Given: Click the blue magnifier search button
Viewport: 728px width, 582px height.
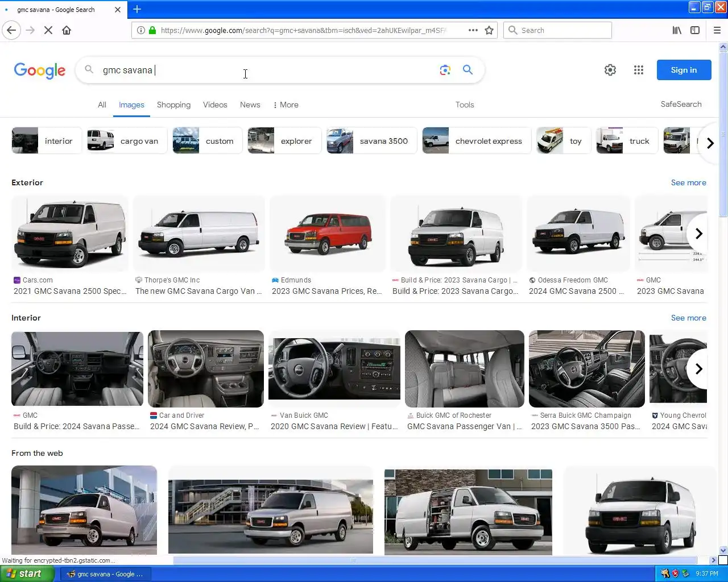Looking at the screenshot, I should pos(468,70).
